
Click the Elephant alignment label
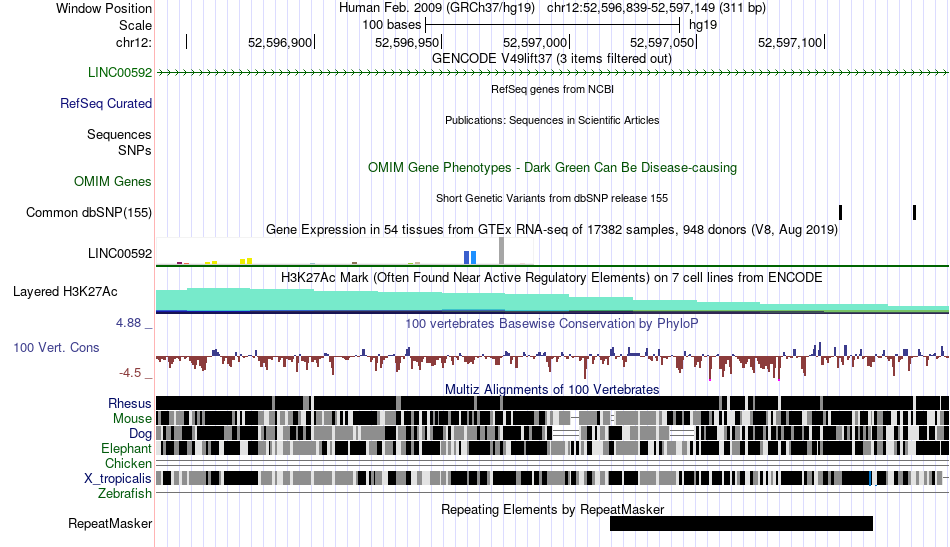pos(126,449)
